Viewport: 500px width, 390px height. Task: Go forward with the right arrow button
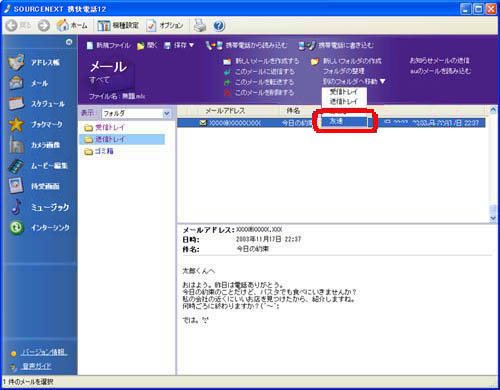pyautogui.click(x=44, y=25)
